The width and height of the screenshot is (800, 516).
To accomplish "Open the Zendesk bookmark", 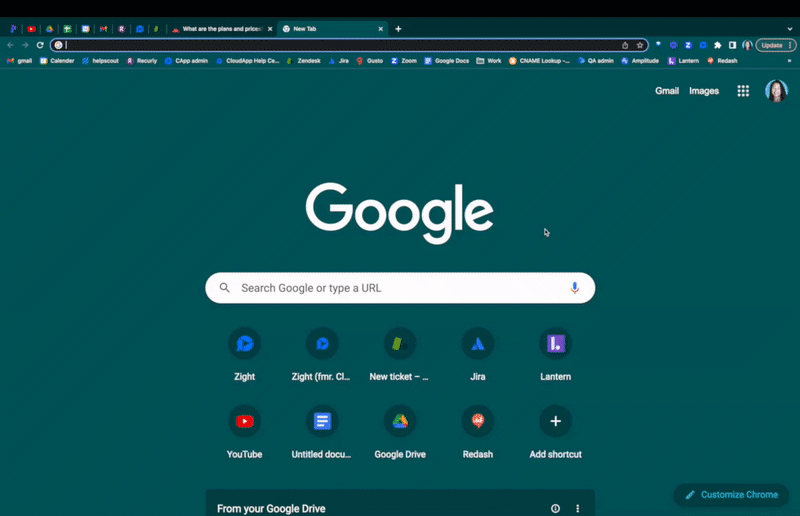I will pos(304,61).
